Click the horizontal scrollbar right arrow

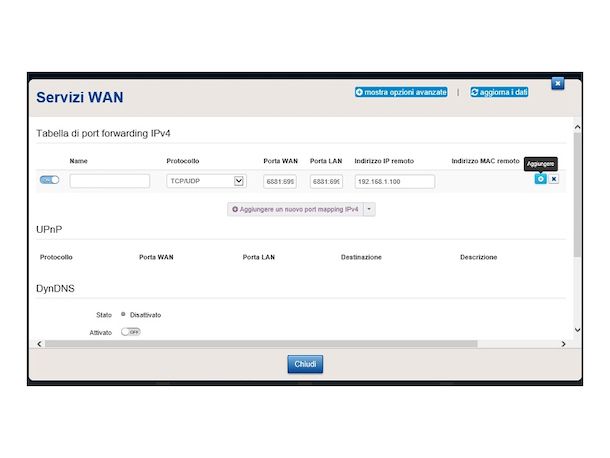coord(563,343)
